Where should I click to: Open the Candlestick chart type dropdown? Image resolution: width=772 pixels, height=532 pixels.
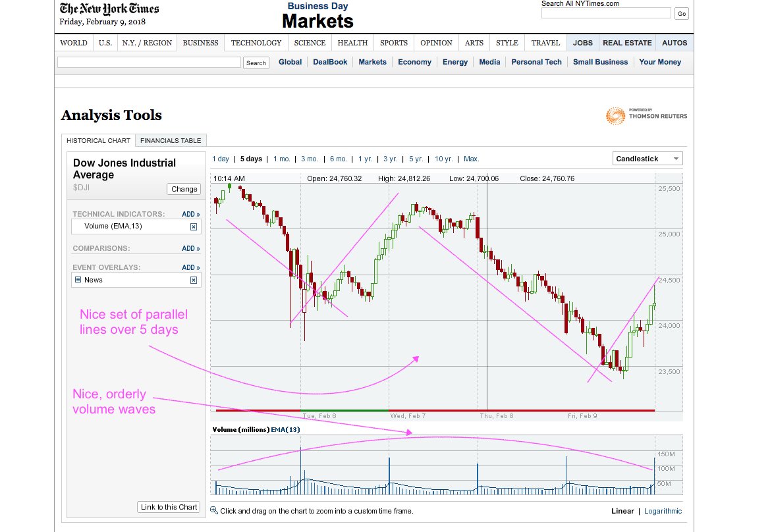click(x=648, y=159)
